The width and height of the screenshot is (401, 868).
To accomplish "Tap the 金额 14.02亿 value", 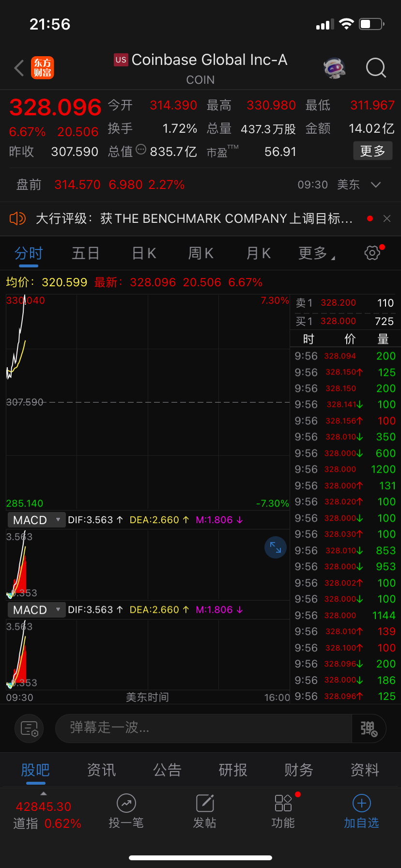I will tap(371, 128).
